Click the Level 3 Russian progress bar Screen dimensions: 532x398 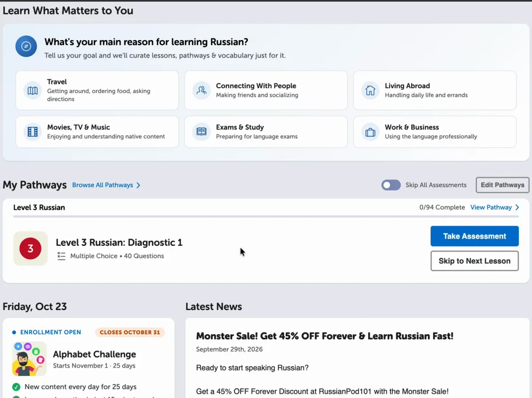(266, 217)
